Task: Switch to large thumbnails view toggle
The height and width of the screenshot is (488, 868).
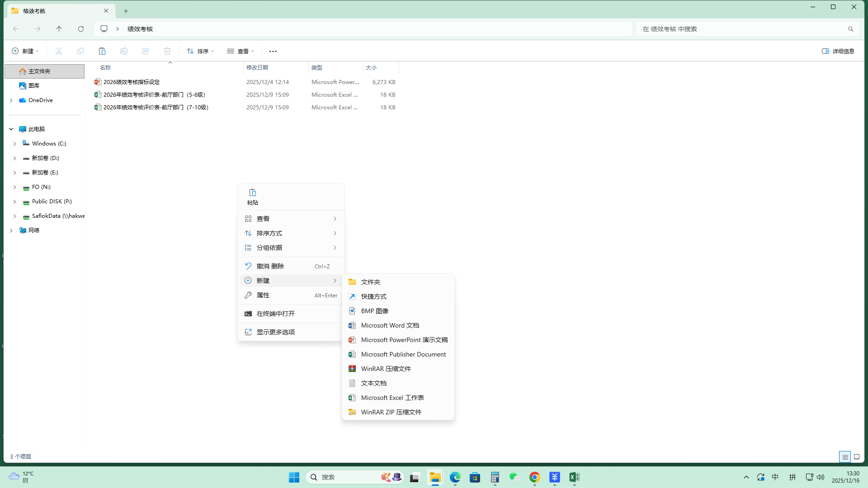Action: (857, 457)
